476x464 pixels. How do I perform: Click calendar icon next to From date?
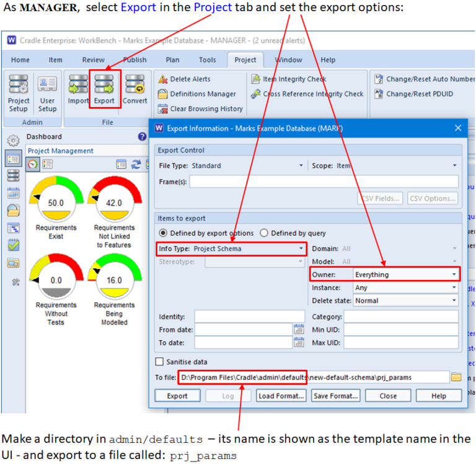pyautogui.click(x=299, y=330)
